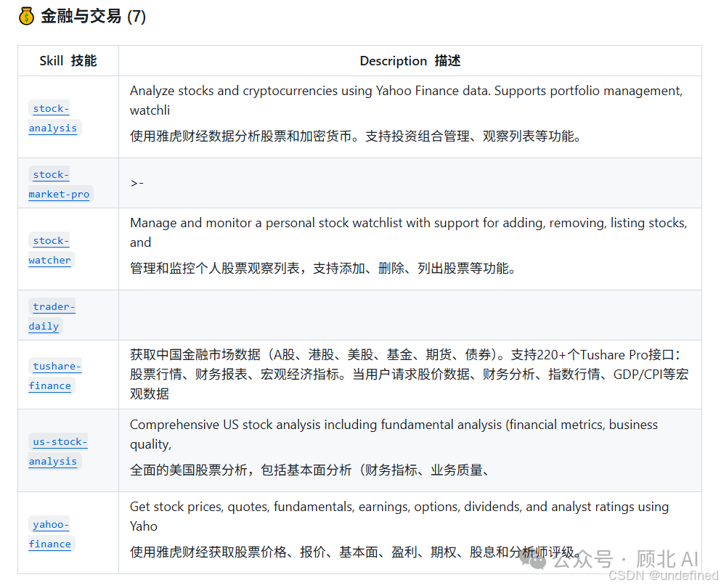Click text '获取中国金融市场数据' in tushare row

(x=195, y=355)
